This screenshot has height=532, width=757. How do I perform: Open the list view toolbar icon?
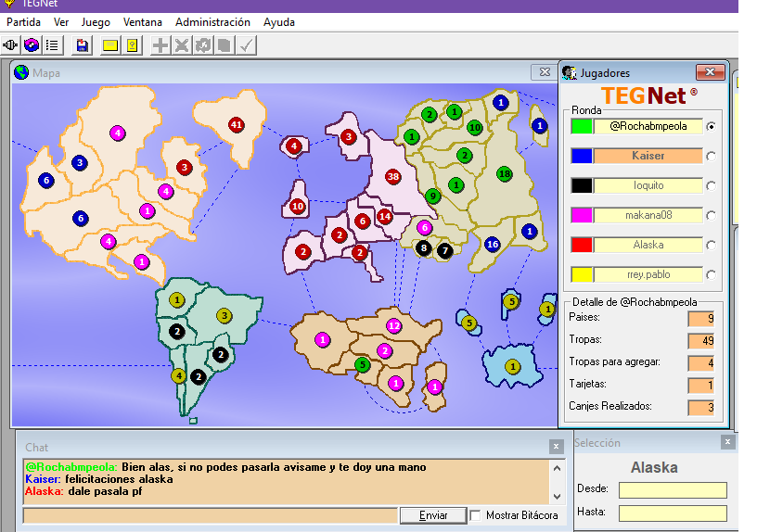click(52, 44)
